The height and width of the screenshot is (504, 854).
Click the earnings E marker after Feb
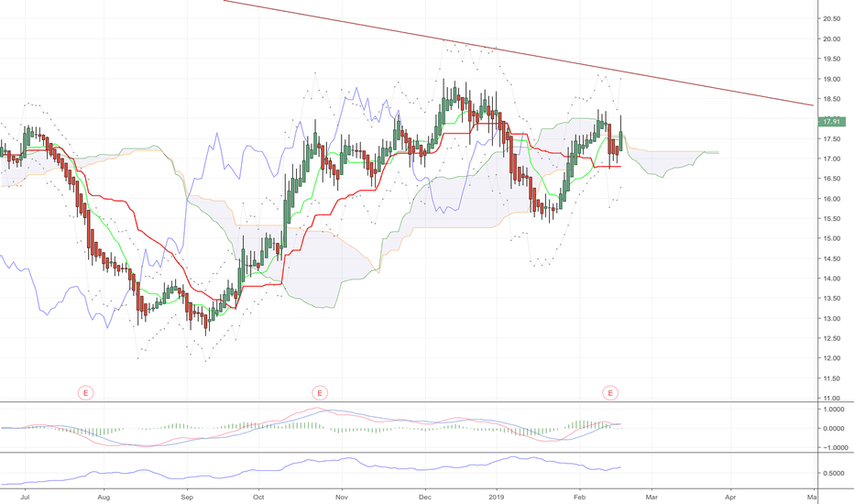coord(610,392)
